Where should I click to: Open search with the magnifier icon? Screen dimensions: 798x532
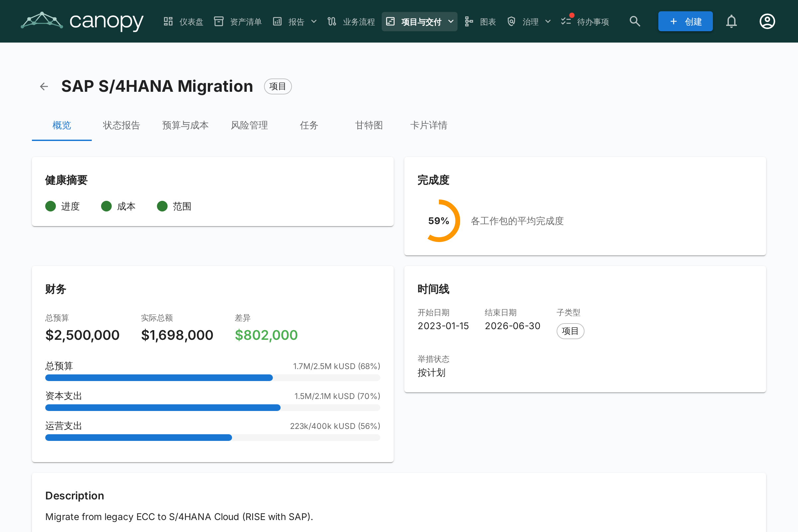click(635, 21)
